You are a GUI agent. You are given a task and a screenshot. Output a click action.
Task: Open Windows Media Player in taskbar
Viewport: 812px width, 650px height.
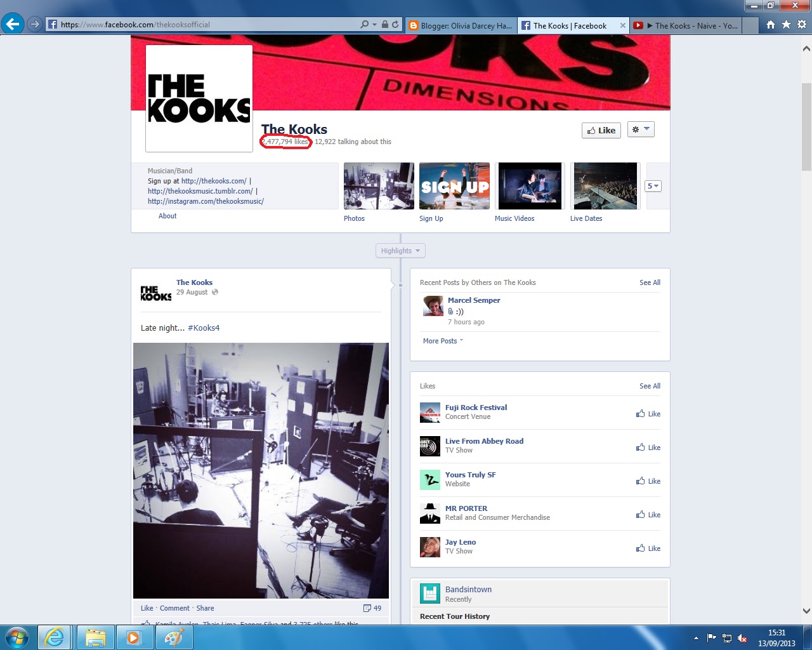134,637
